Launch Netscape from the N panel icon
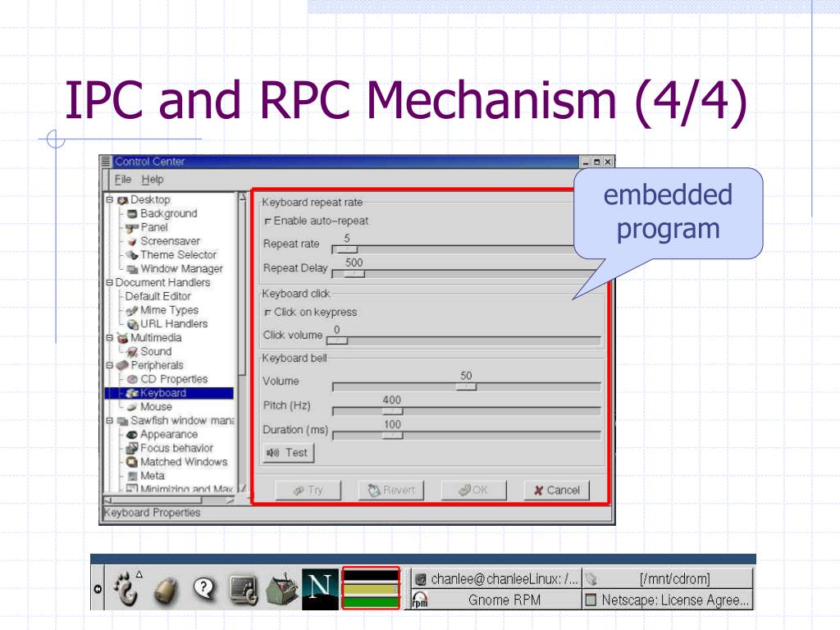Screen dimensions: 840x630 click(321, 589)
